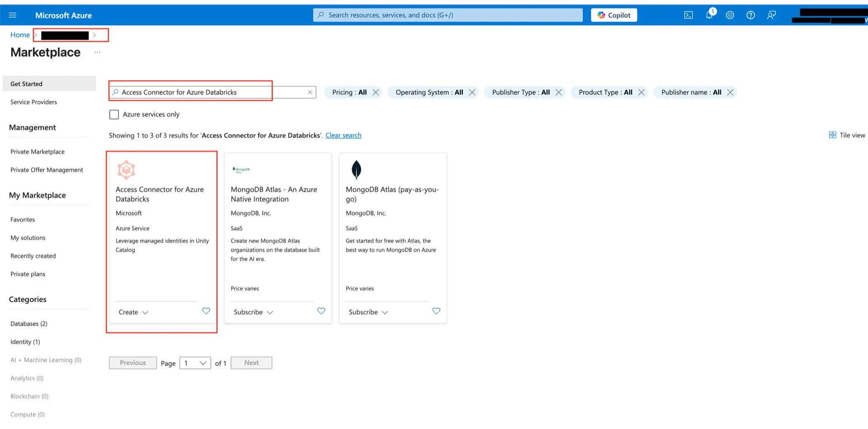Open Private Marketplace in the sidebar
This screenshot has height=429, width=868.
(38, 152)
